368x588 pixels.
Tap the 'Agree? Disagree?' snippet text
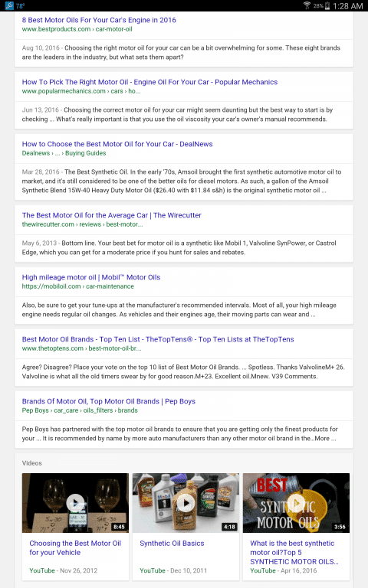coord(183,371)
